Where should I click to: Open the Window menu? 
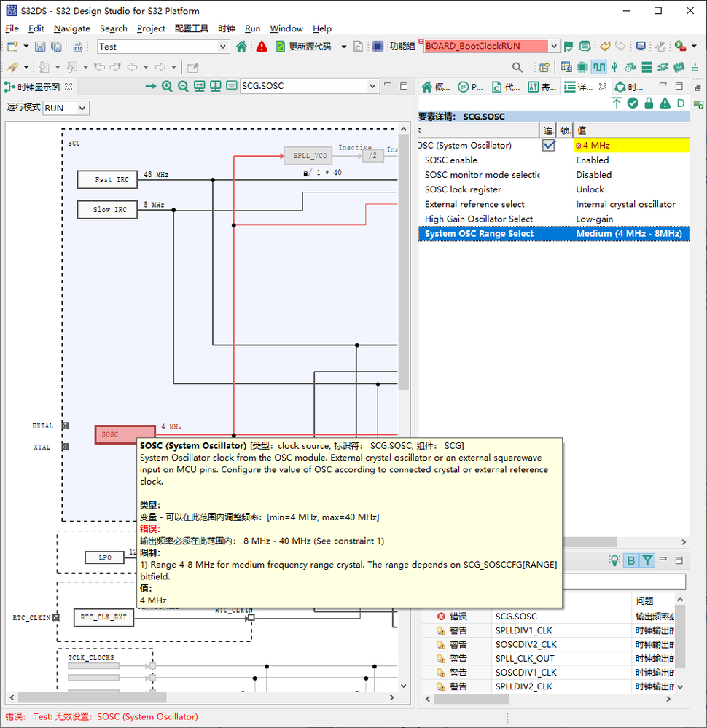[x=286, y=28]
